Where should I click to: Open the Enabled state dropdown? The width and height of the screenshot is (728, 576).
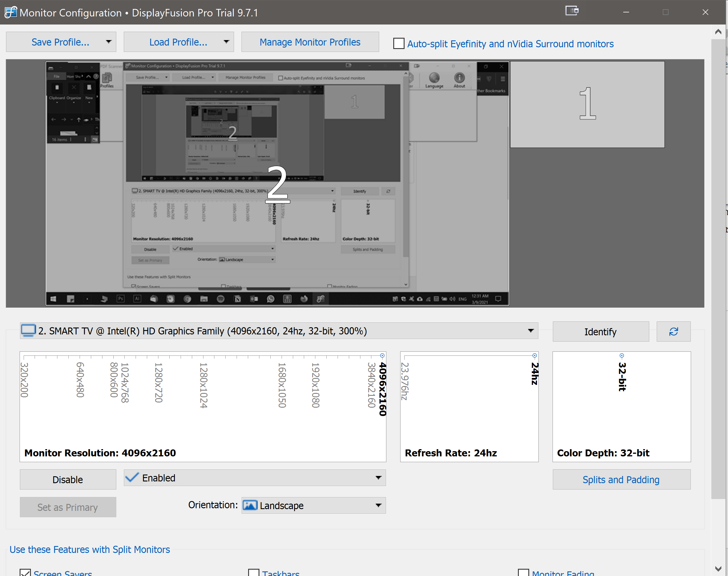(378, 477)
